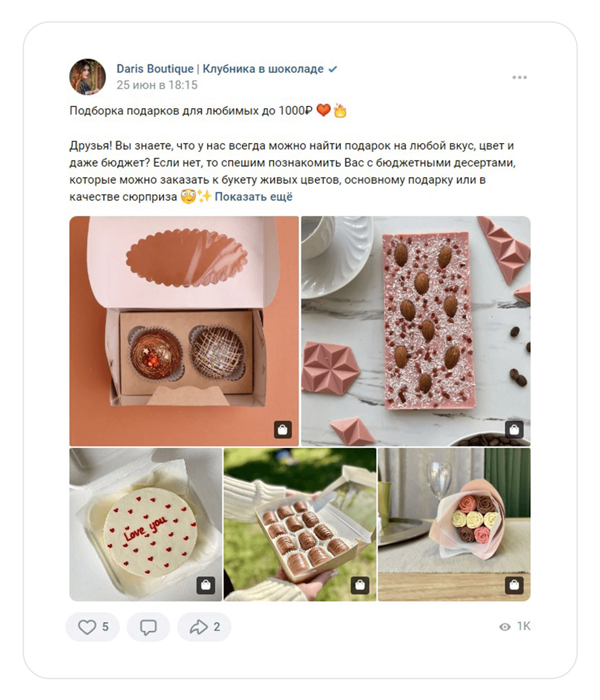Click shopping bag icon on truffle box photo

click(283, 430)
